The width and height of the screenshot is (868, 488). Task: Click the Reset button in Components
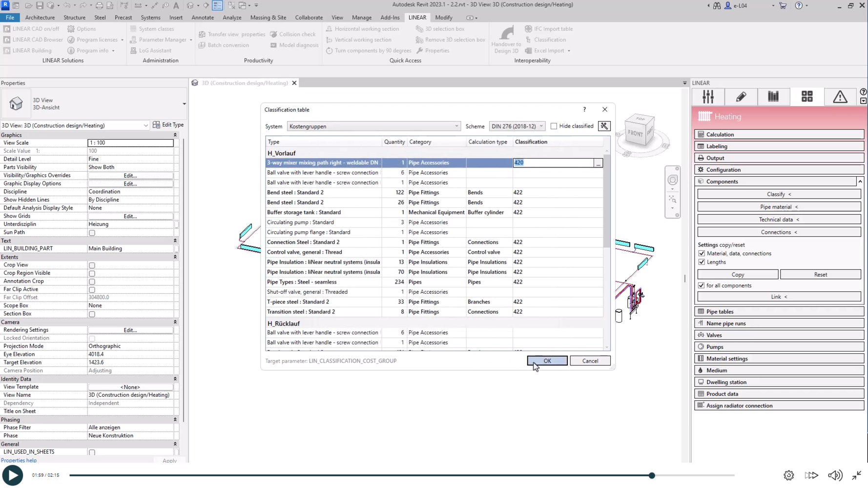pos(821,275)
